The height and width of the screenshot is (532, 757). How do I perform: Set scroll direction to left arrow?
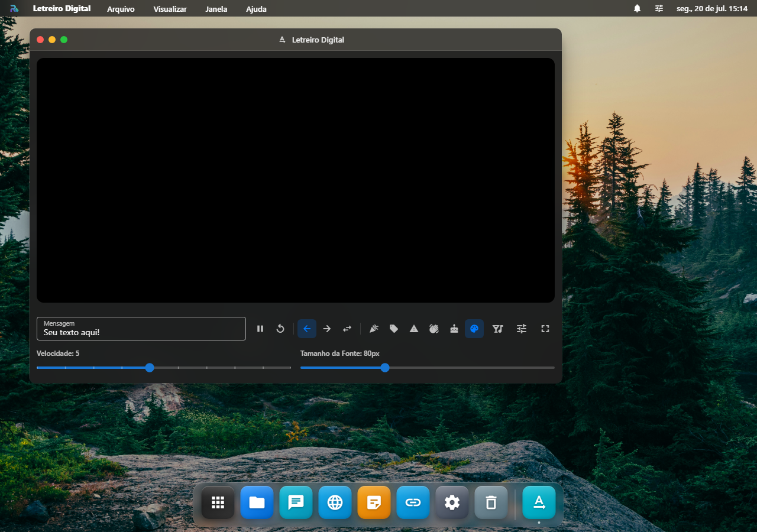point(307,329)
